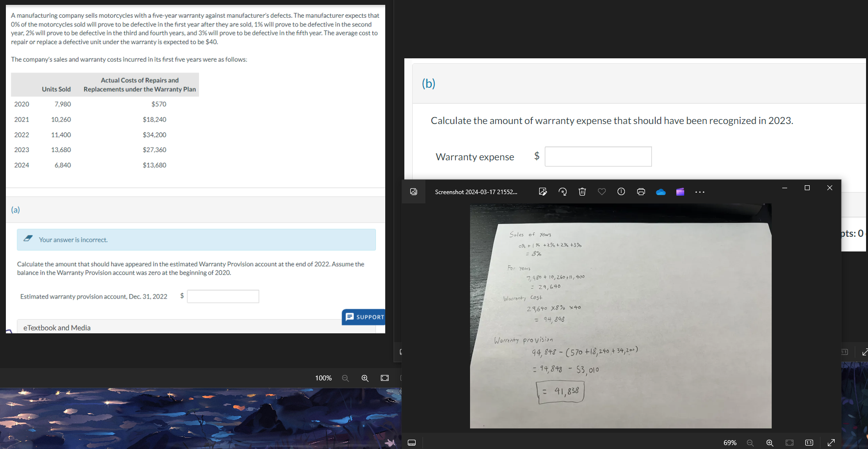
Task: Mark the screenshot as a favorite
Action: [601, 192]
